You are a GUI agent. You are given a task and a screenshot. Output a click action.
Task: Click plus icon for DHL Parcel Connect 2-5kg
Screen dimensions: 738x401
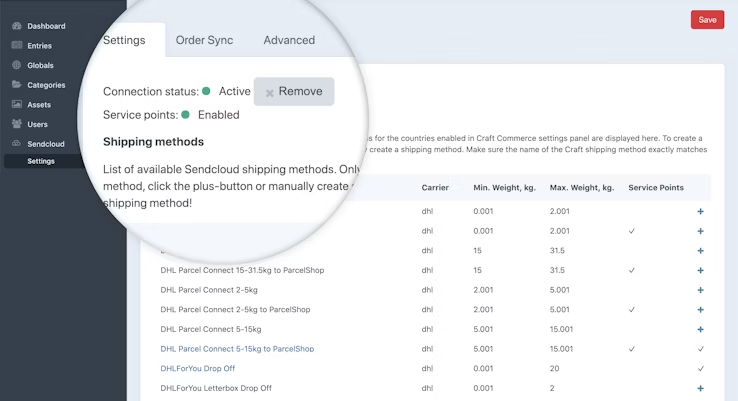(x=700, y=290)
